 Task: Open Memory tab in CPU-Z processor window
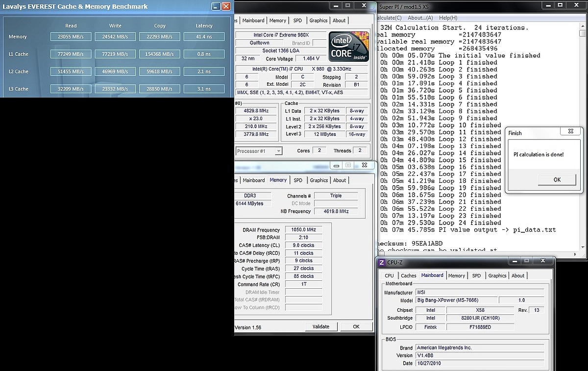click(x=278, y=21)
